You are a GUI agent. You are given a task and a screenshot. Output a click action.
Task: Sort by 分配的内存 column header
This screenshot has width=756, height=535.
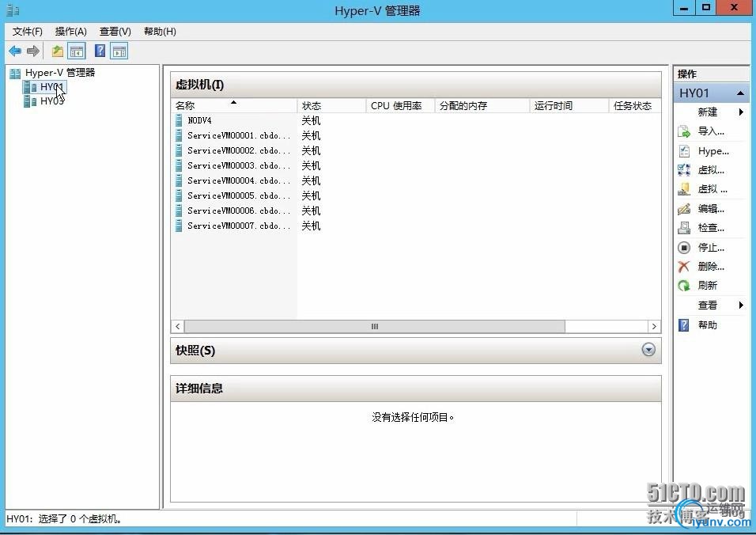[482, 105]
